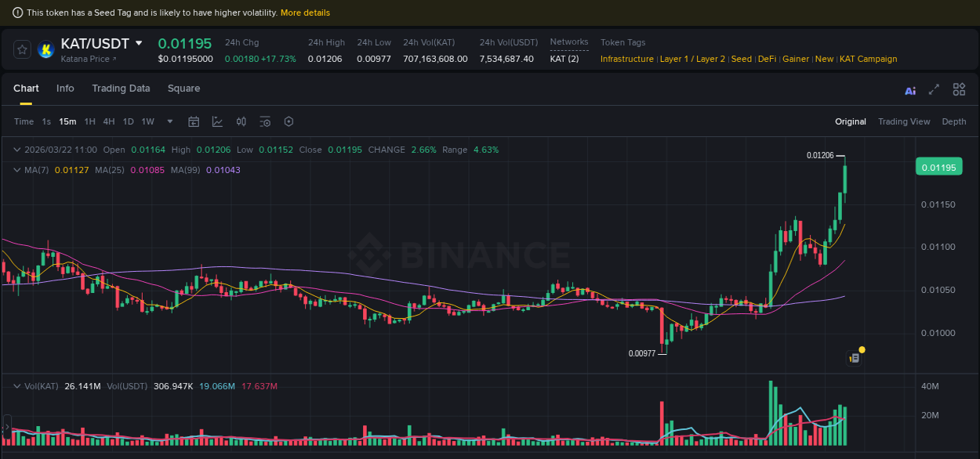Open the indicator settings icon
The height and width of the screenshot is (459, 980).
[264, 121]
